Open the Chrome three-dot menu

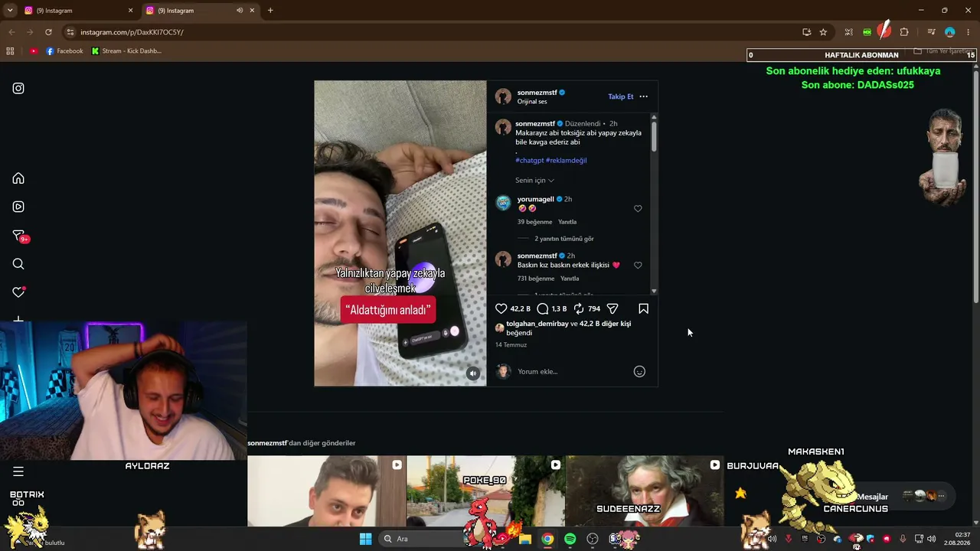(x=969, y=32)
